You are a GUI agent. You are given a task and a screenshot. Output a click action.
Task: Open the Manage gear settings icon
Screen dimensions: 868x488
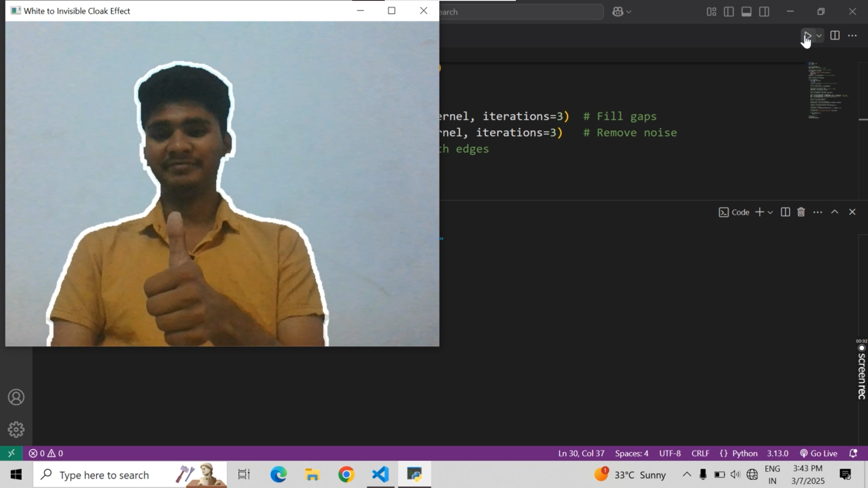[x=16, y=429]
